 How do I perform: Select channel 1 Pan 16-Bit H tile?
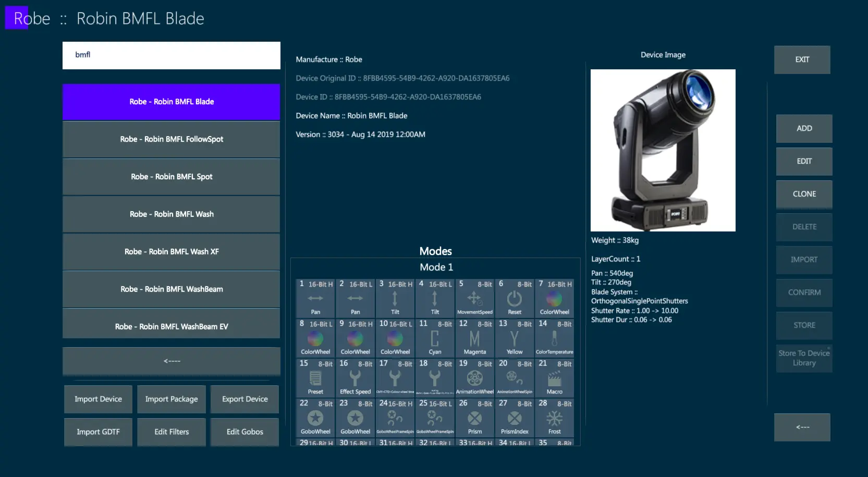tap(315, 298)
